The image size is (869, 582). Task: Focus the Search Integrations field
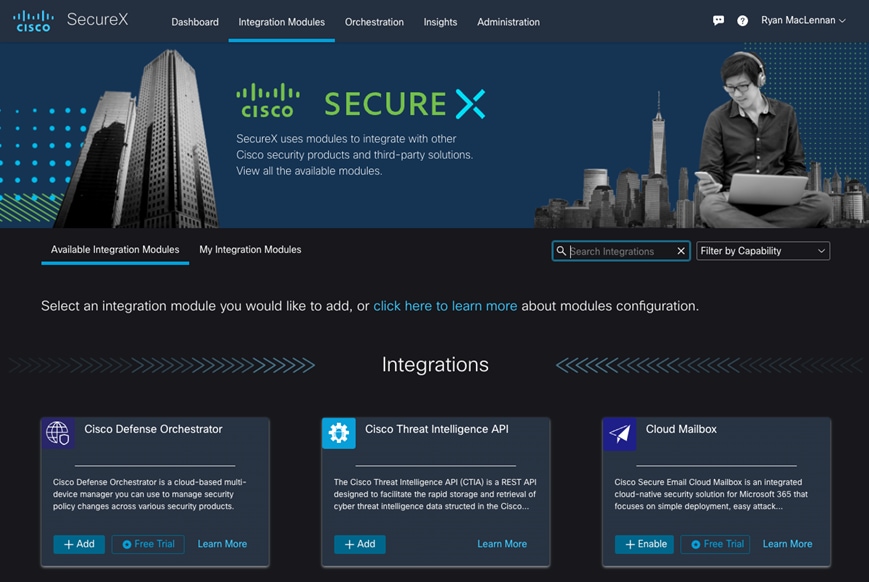[621, 251]
